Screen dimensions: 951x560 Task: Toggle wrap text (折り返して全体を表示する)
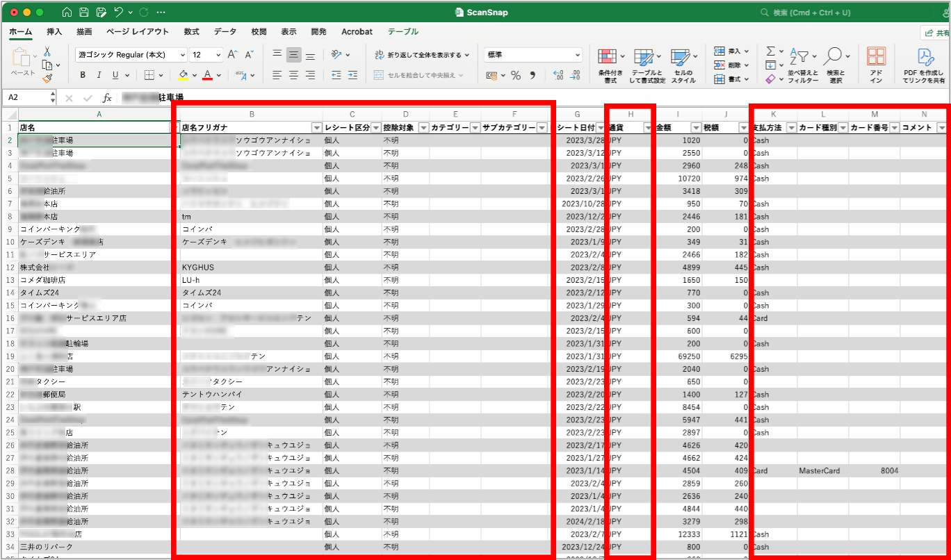[418, 55]
